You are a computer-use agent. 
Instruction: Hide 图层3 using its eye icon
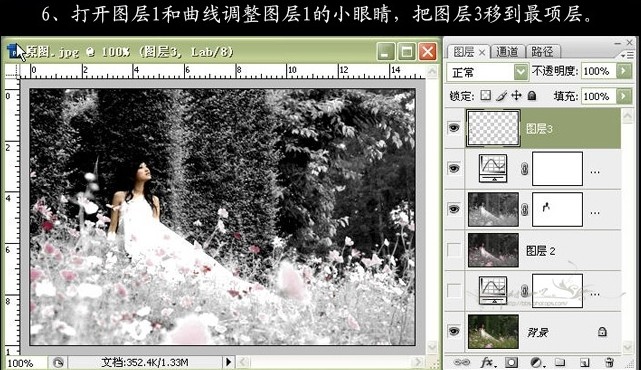pos(454,128)
